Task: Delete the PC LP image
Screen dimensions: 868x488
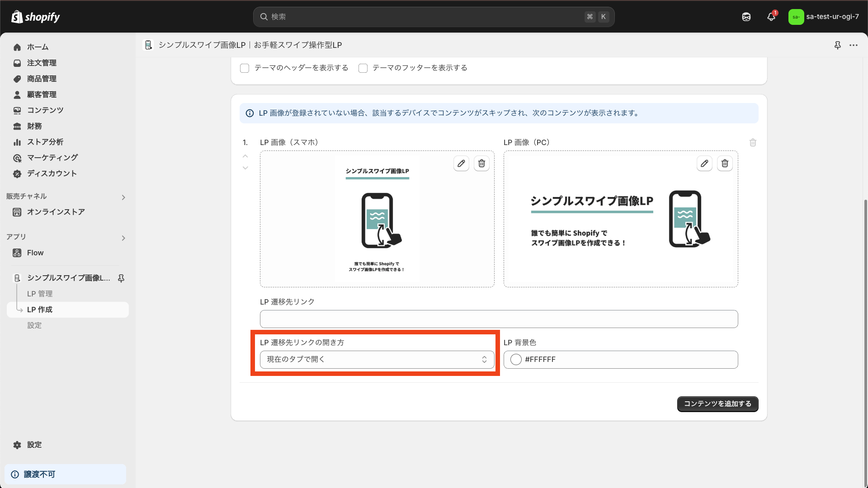Action: [725, 164]
